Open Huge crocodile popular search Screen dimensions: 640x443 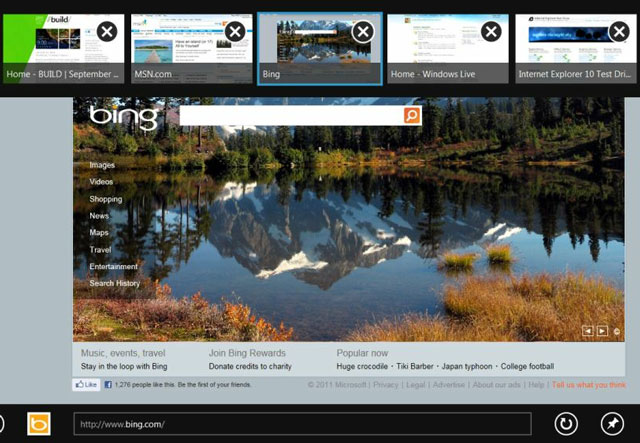(362, 366)
